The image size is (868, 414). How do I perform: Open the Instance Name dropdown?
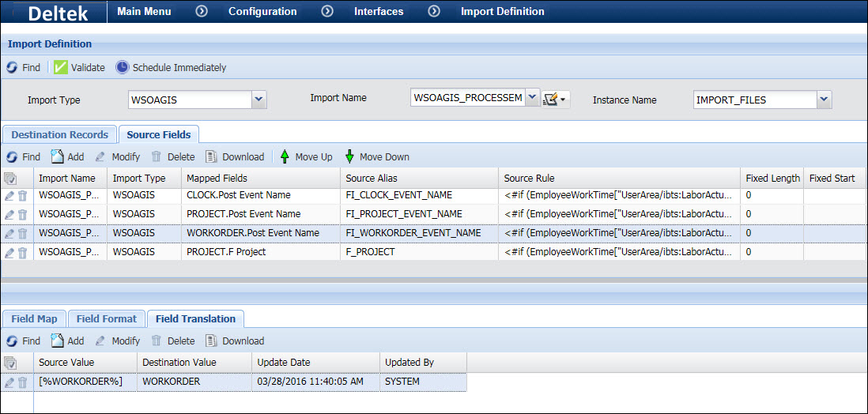click(825, 100)
